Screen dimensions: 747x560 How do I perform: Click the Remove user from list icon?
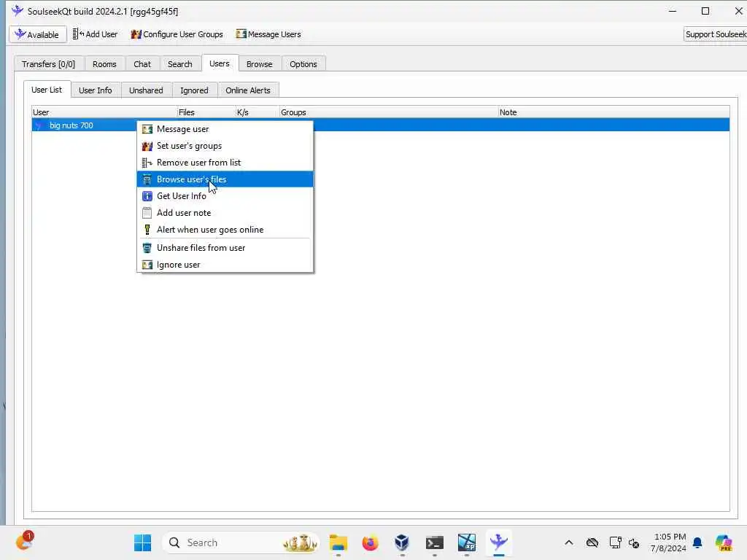(147, 163)
